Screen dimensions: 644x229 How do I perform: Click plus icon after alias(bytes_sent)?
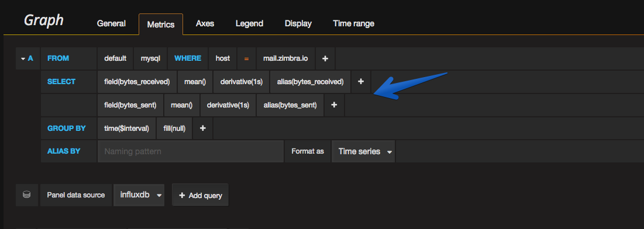coord(335,105)
